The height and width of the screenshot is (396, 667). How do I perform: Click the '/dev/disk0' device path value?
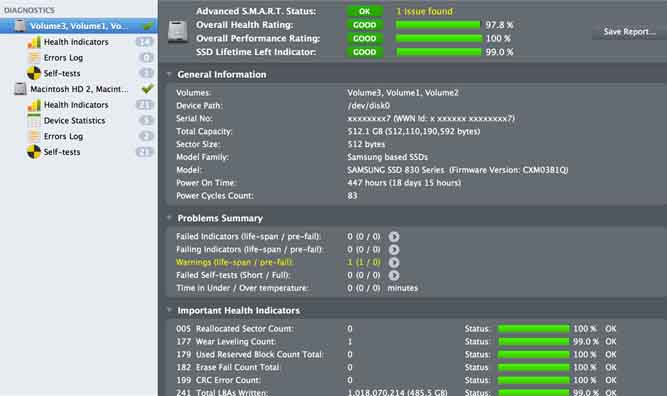tap(368, 105)
